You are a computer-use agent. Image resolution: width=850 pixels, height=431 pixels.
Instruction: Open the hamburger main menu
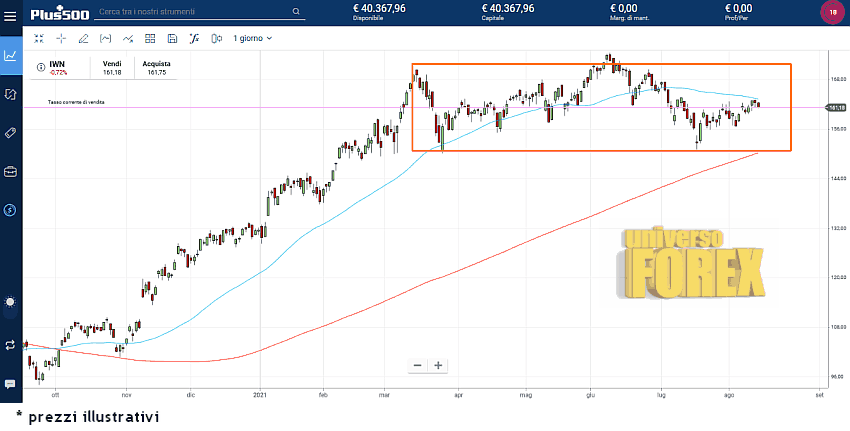11,14
